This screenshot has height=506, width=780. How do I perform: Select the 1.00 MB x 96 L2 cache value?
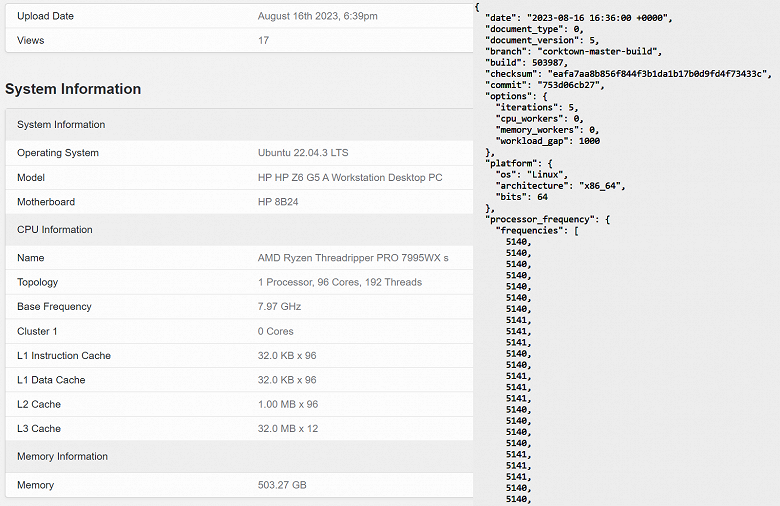[287, 404]
